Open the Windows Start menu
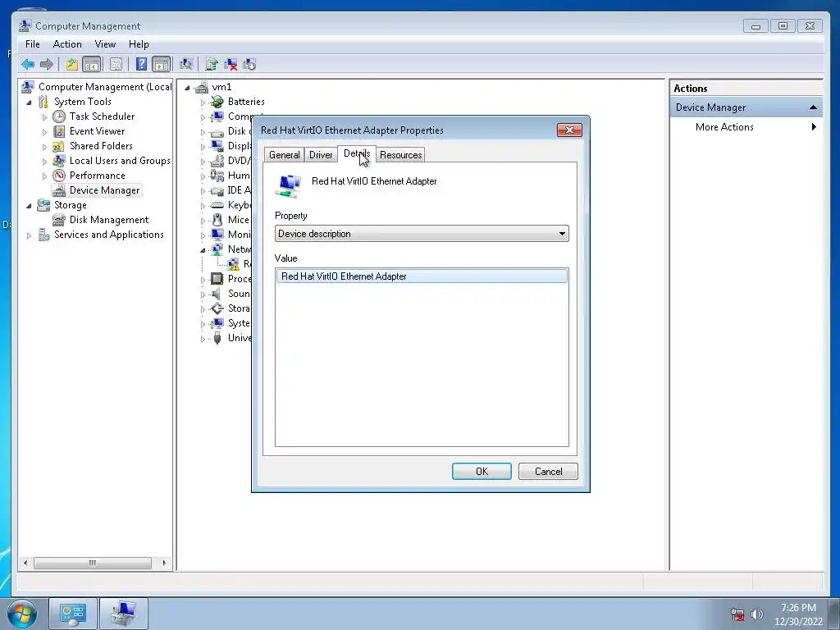 point(22,614)
